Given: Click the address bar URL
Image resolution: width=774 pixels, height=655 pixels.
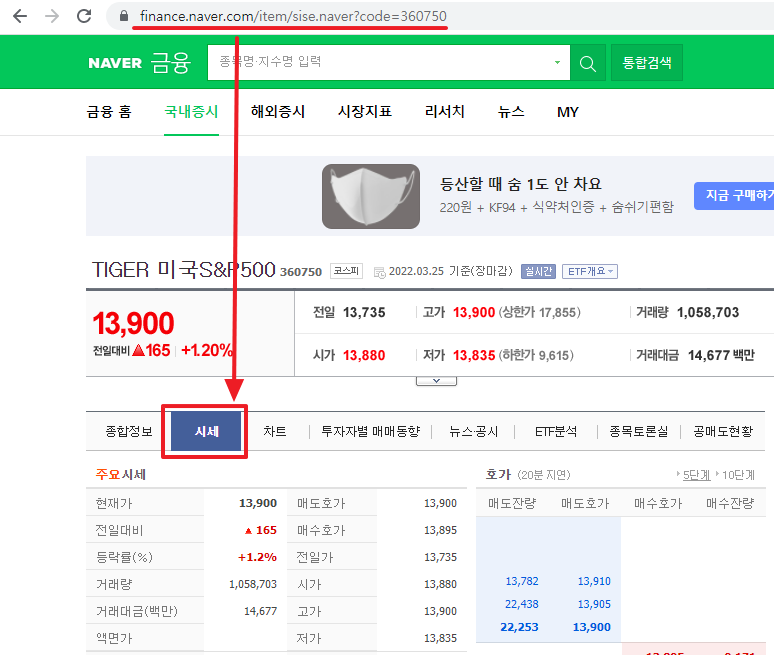Looking at the screenshot, I should pos(293,16).
